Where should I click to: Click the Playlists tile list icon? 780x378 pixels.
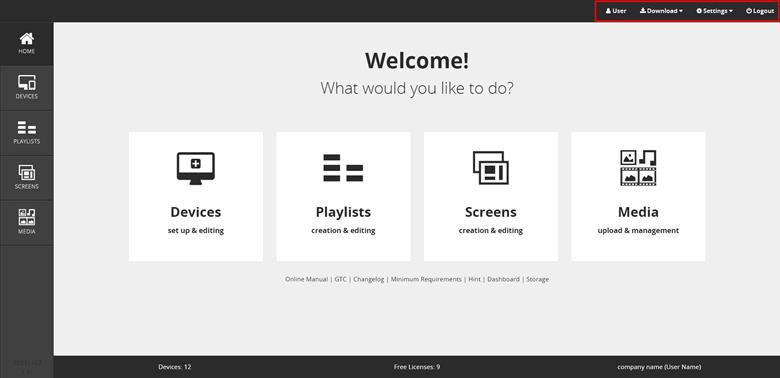pyautogui.click(x=343, y=168)
